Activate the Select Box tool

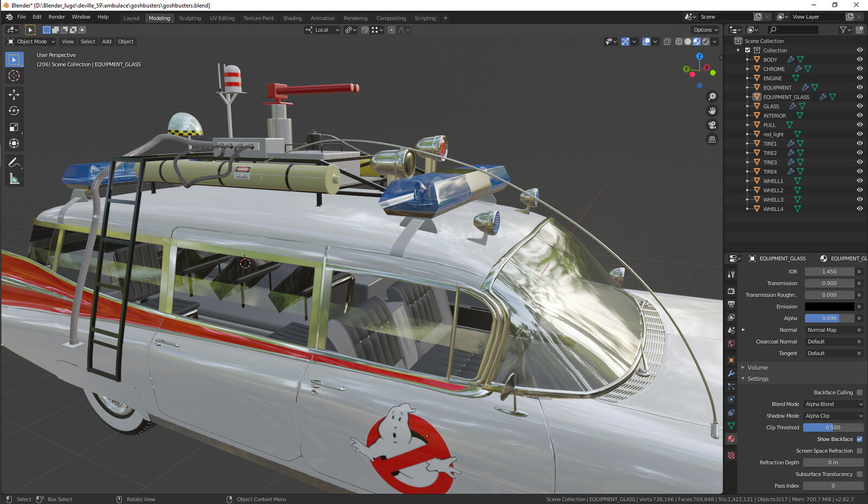click(x=14, y=59)
